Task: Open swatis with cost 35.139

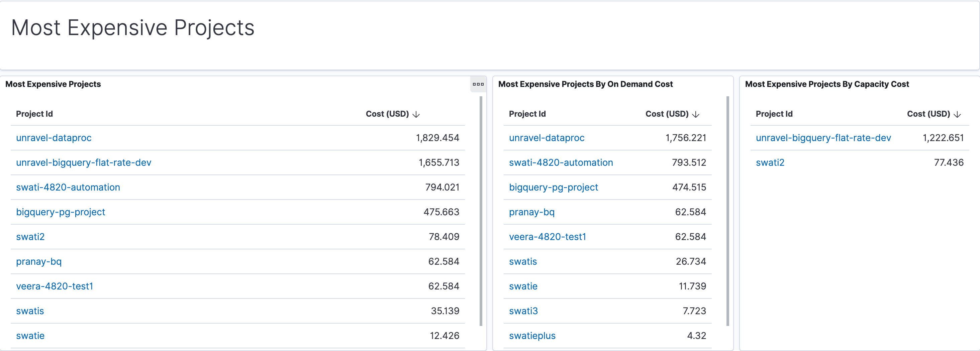Action: coord(30,311)
